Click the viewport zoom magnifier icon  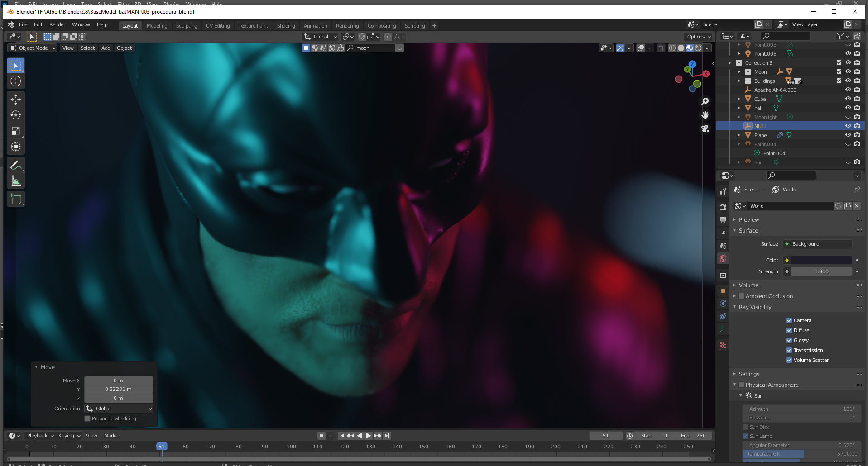pos(705,101)
